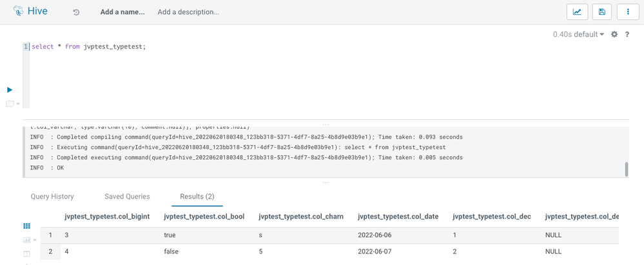Click the log panel vertical scrollbar
The height and width of the screenshot is (265, 644).
tap(627, 169)
